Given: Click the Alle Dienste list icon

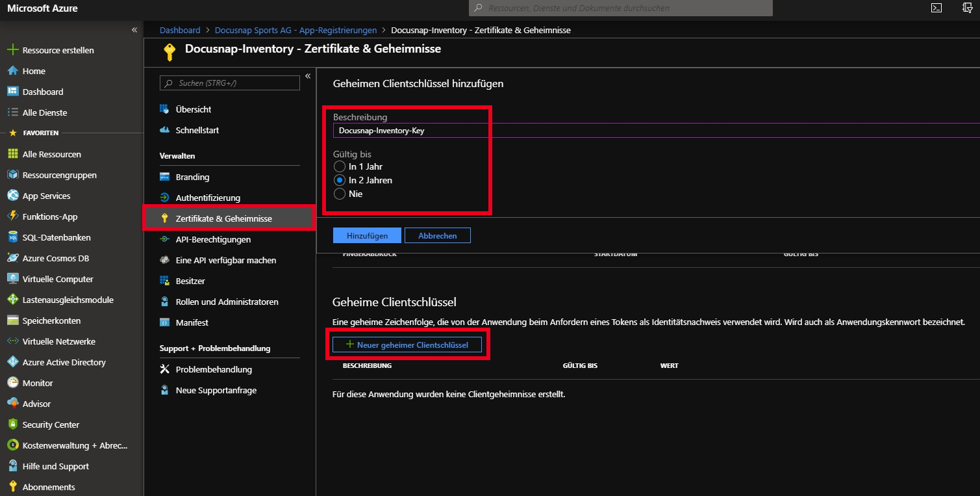Looking at the screenshot, I should point(12,112).
